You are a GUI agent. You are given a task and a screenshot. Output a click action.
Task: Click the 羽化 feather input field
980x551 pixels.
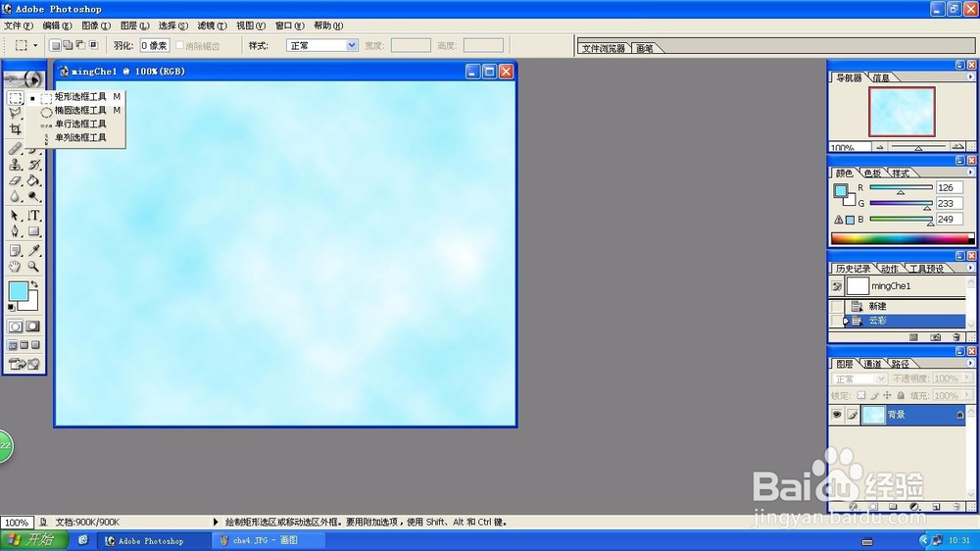coord(155,45)
